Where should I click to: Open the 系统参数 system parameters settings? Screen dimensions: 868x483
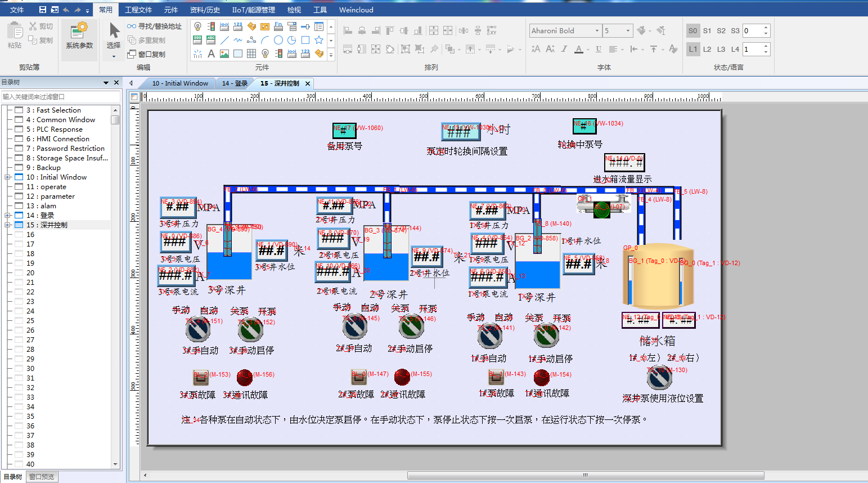[79, 36]
